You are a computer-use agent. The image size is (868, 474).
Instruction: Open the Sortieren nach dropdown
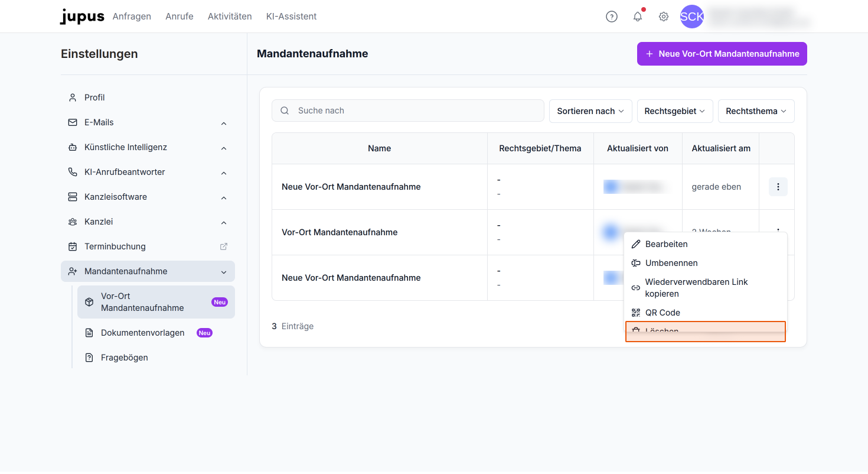(x=590, y=111)
